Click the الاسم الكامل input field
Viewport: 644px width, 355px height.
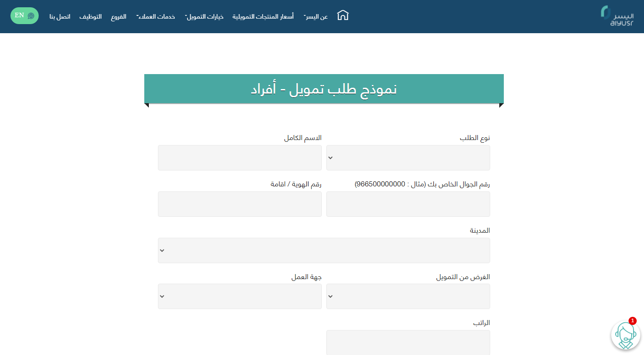(x=240, y=158)
